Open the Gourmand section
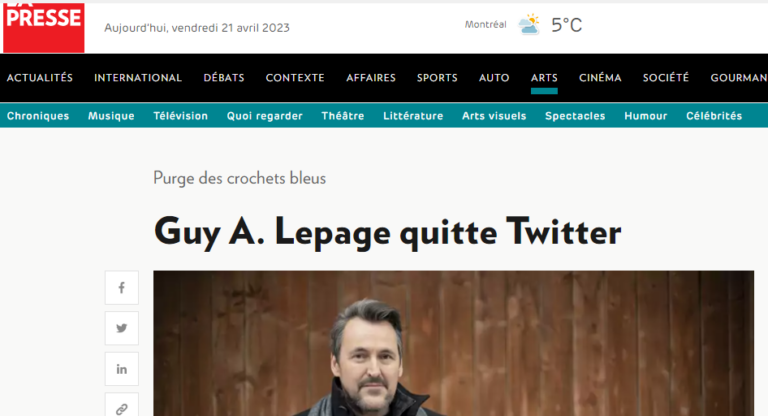The width and height of the screenshot is (768, 416). [x=739, y=78]
